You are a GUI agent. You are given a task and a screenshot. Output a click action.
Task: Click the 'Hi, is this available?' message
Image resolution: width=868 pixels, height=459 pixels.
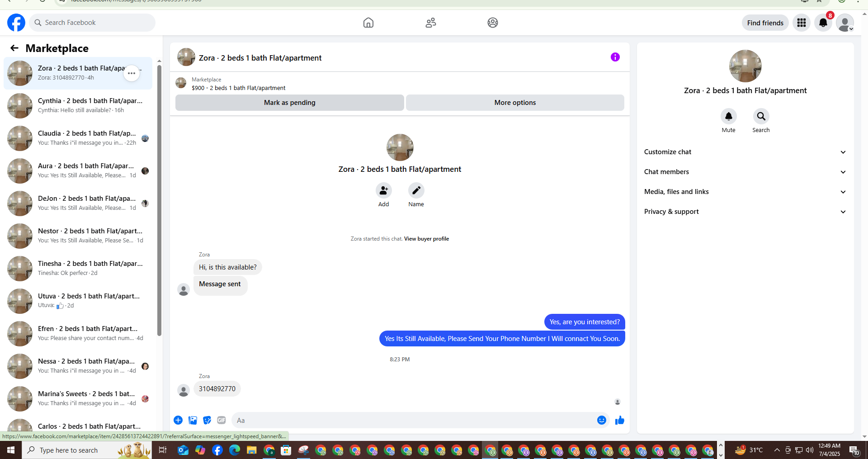tap(227, 267)
